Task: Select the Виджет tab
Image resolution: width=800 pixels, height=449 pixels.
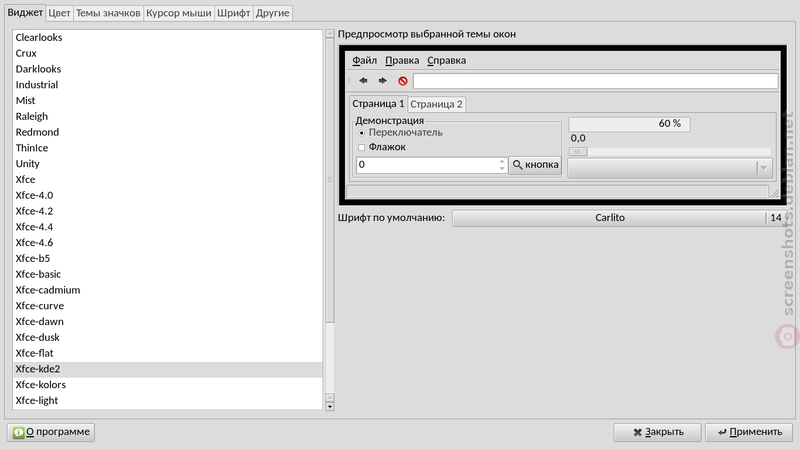Action: point(25,12)
